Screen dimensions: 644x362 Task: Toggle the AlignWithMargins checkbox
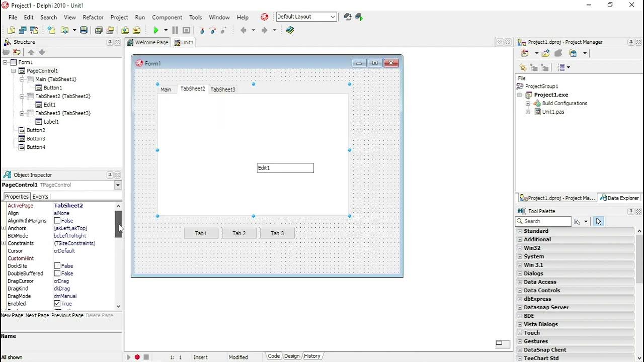coord(57,221)
